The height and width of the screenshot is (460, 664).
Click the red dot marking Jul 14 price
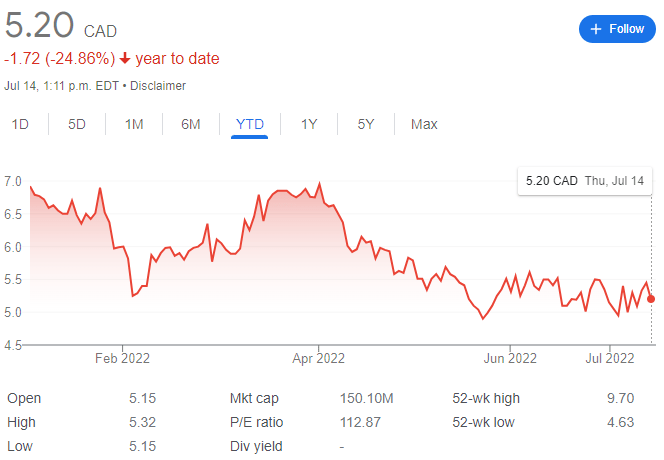[651, 299]
